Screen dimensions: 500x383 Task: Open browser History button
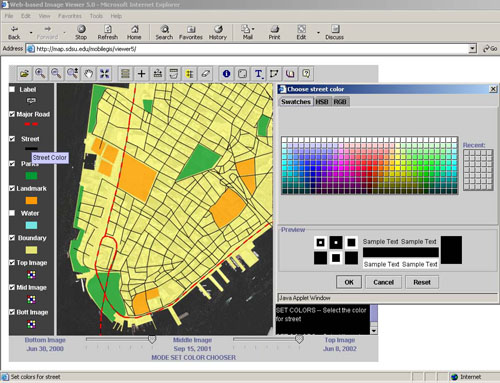click(x=218, y=33)
